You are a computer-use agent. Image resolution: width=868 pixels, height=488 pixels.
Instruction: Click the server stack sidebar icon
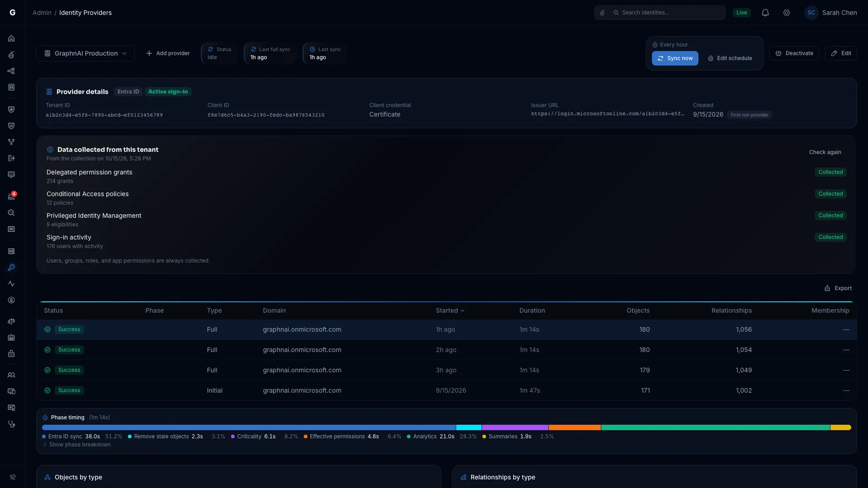pos(11,251)
